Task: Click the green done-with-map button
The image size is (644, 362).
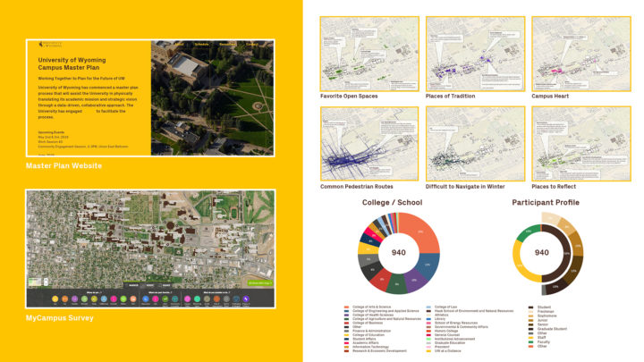Action: (260, 283)
